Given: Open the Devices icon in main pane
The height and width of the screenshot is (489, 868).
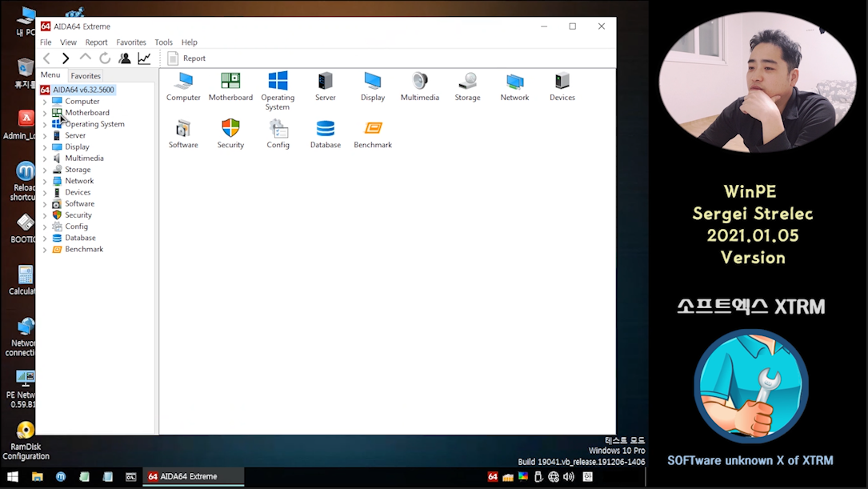Looking at the screenshot, I should click(x=562, y=82).
